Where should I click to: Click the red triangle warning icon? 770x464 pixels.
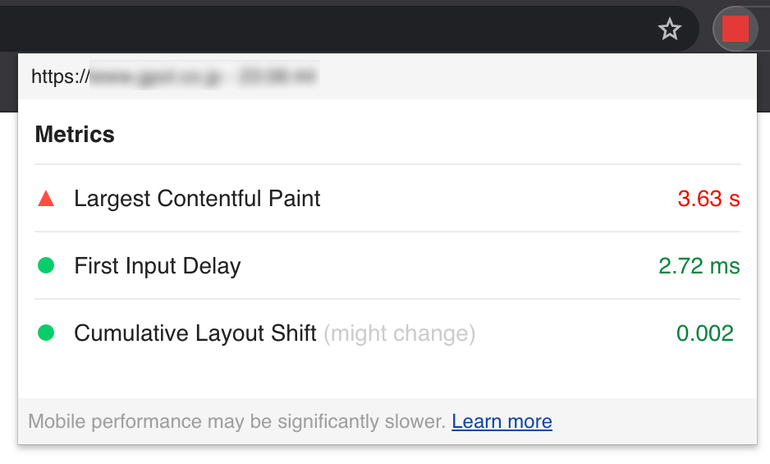click(46, 198)
